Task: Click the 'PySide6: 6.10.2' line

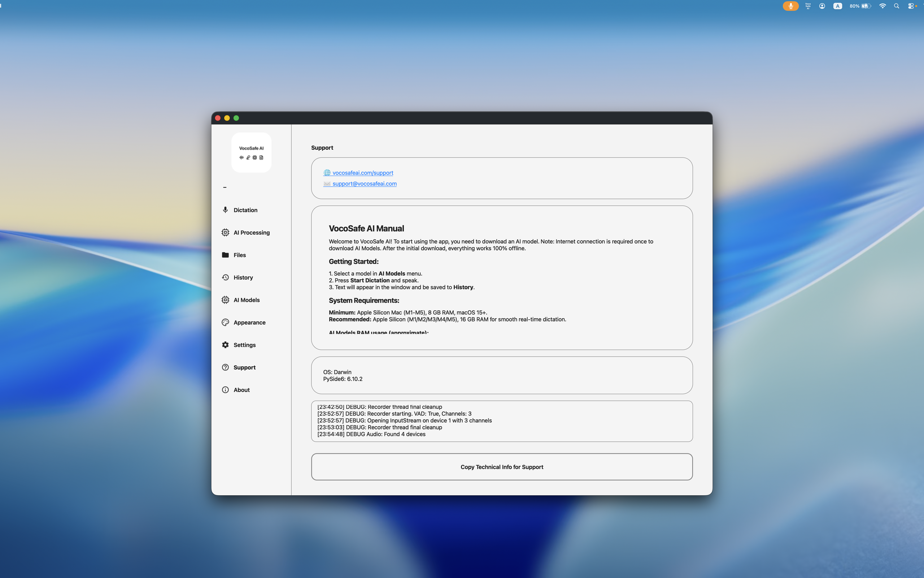Action: click(343, 379)
